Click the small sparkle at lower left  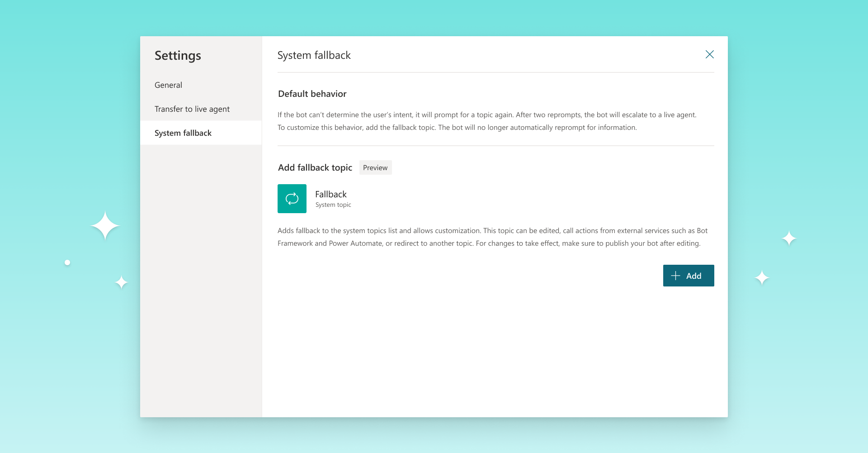(121, 282)
